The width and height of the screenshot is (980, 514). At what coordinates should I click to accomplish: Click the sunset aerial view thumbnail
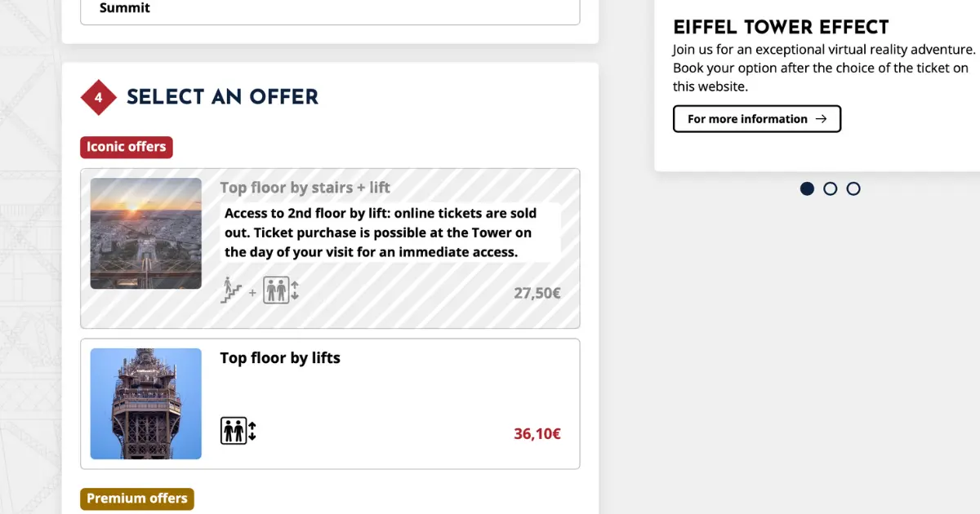(x=146, y=233)
